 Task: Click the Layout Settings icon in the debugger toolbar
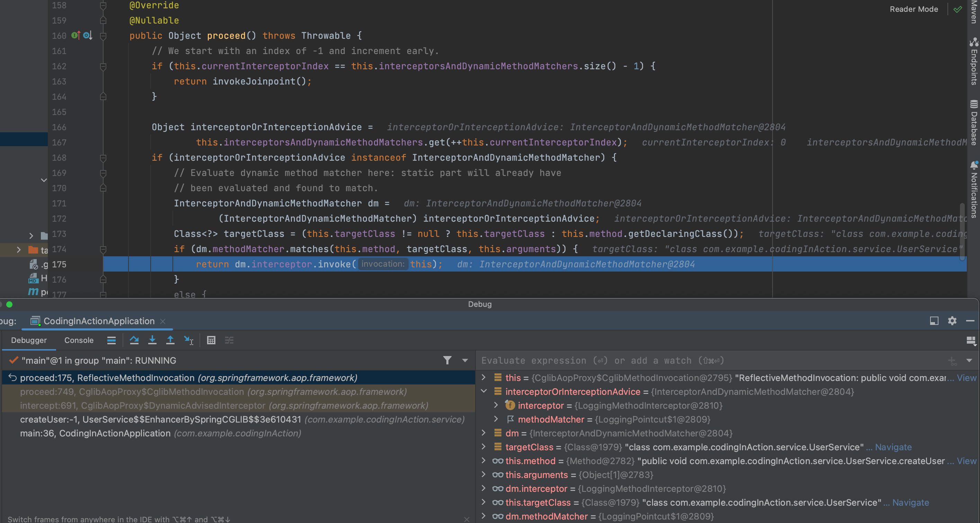[x=971, y=340]
